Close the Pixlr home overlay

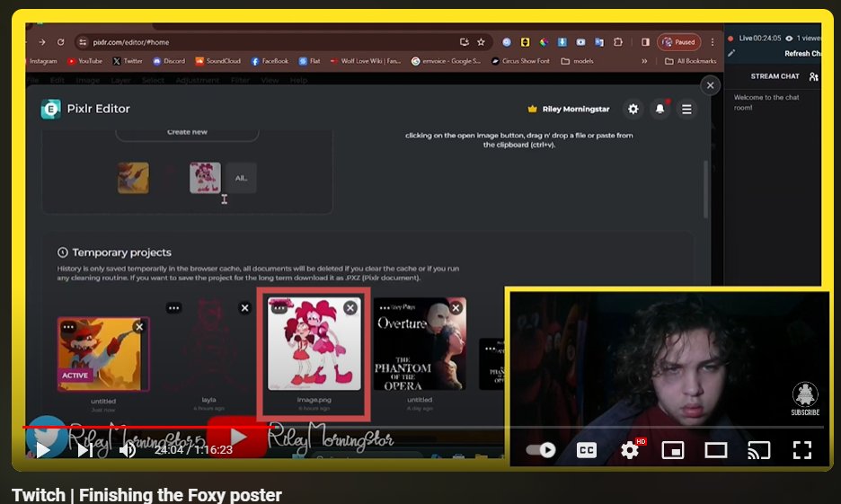pyautogui.click(x=710, y=85)
